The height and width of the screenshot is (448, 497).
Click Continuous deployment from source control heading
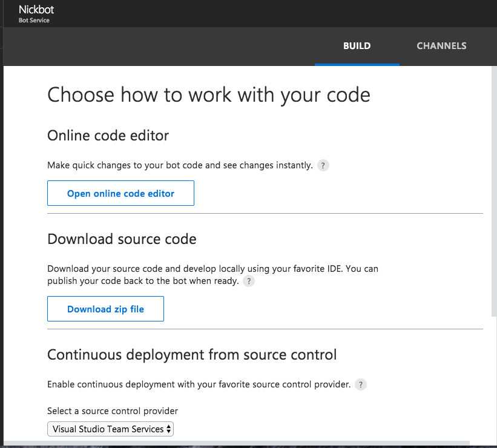[192, 355]
